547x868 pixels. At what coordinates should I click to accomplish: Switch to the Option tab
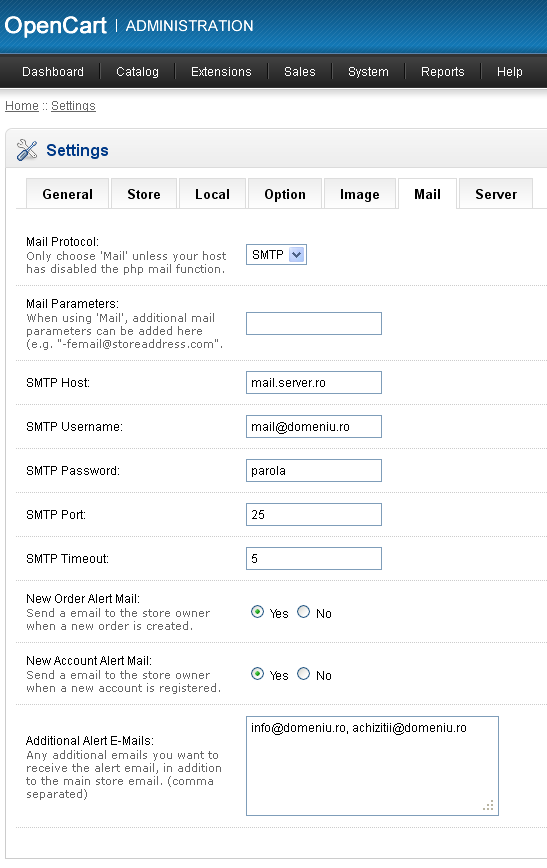click(285, 194)
